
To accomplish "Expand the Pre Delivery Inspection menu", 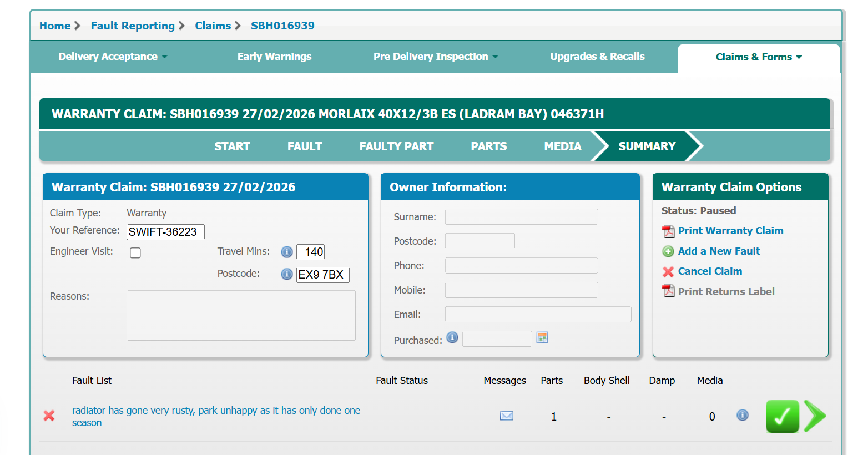I will tap(436, 57).
